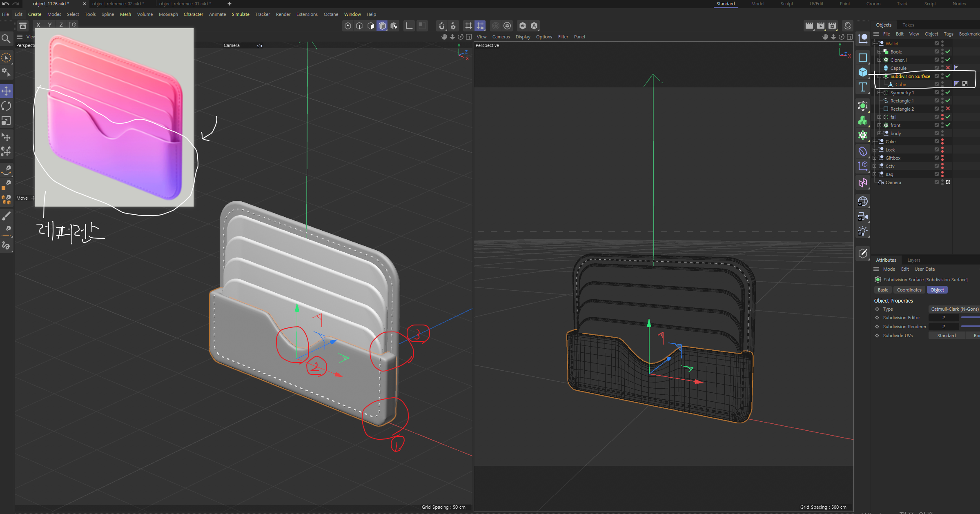Screen dimensions: 980x514
Task: Click the Subdivision Editor value field
Action: pyautogui.click(x=943, y=318)
